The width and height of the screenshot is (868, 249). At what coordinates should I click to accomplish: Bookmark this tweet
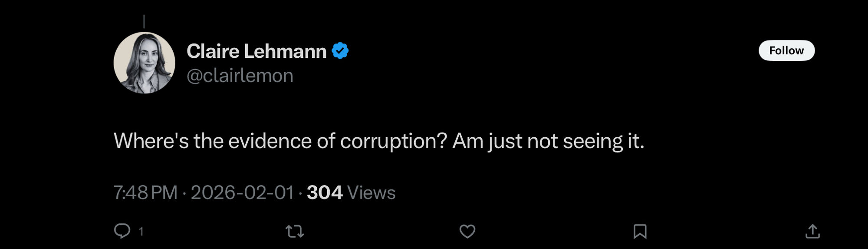(640, 231)
